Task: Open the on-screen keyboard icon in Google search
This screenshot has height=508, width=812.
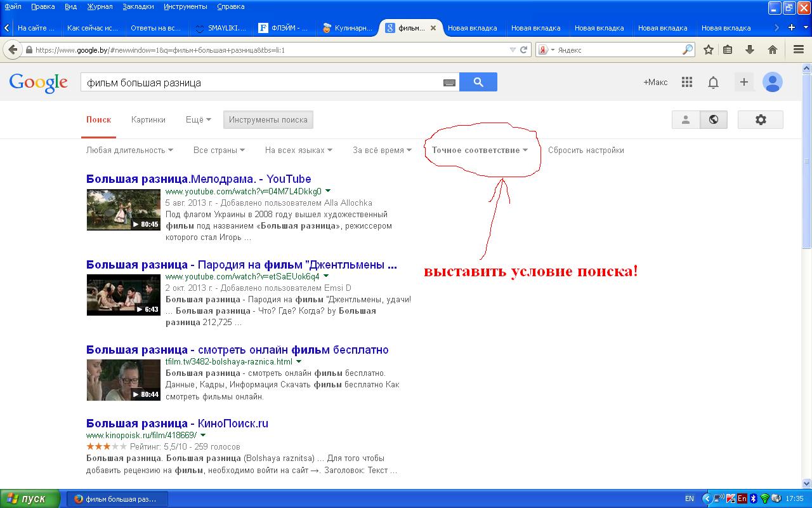Action: click(x=449, y=83)
